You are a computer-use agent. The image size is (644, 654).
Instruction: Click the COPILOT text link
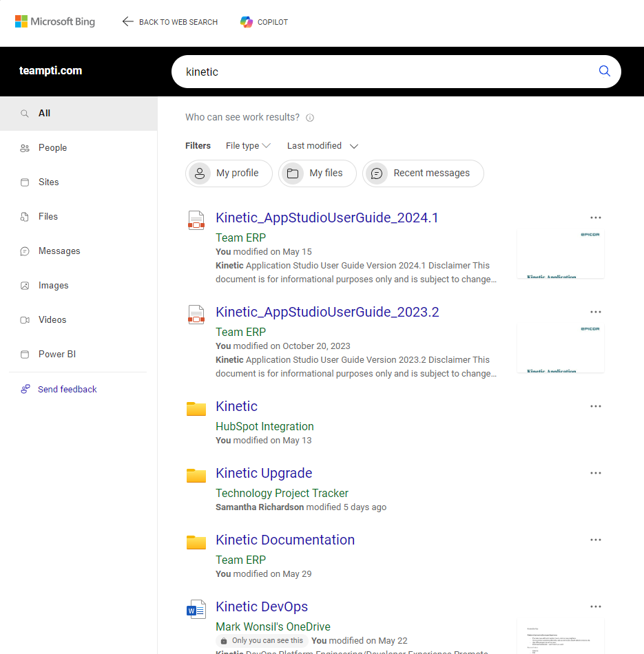273,22
